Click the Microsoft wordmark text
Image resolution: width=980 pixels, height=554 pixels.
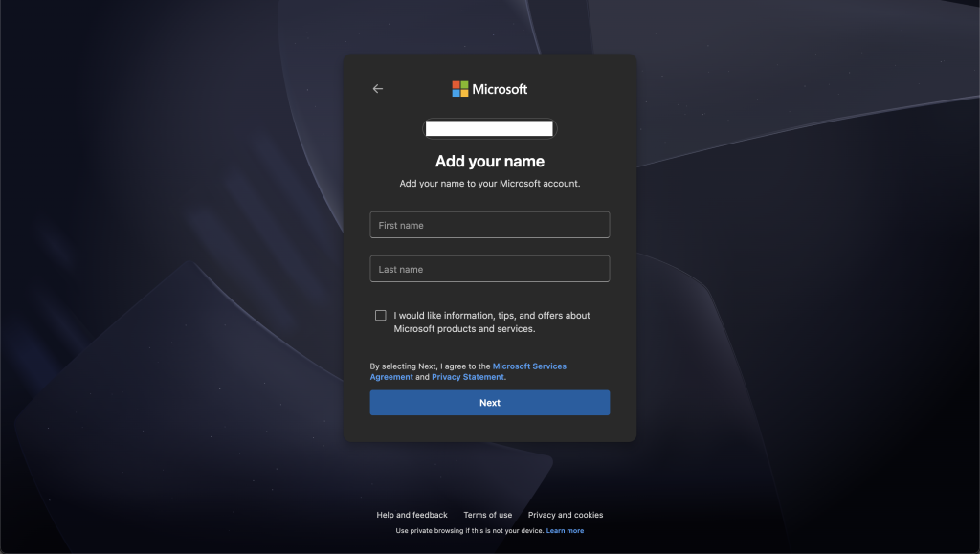tap(500, 89)
